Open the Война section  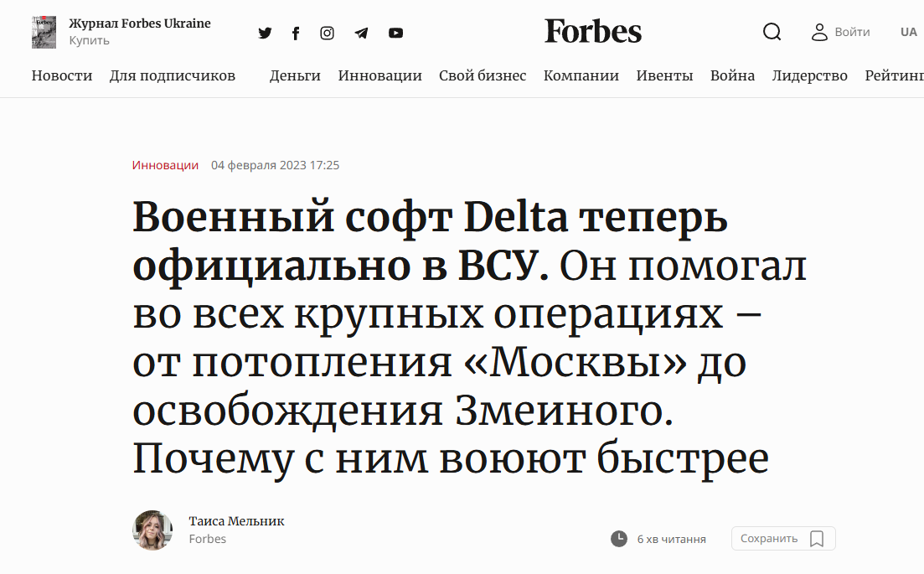point(732,75)
